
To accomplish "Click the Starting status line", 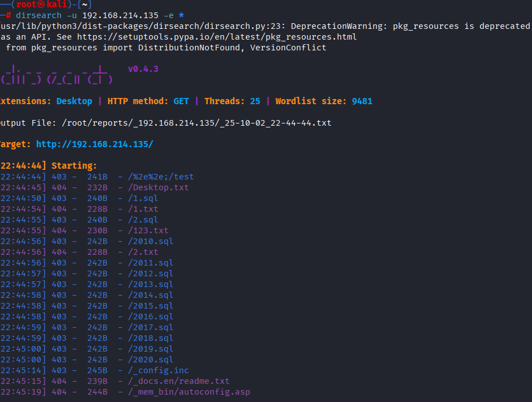I will [74, 166].
